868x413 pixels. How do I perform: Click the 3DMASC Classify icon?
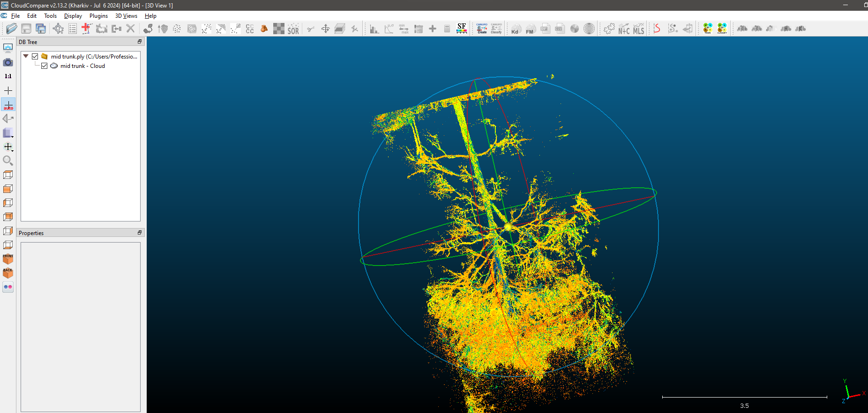(722, 29)
